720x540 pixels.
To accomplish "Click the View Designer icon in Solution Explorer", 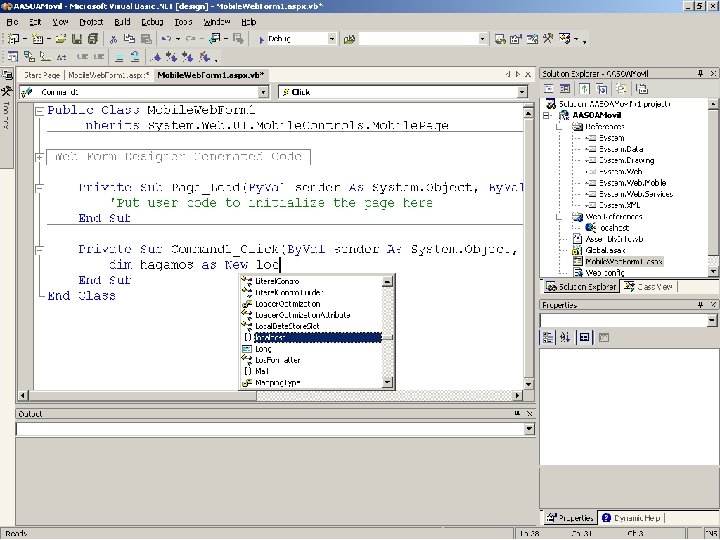I will (x=565, y=89).
